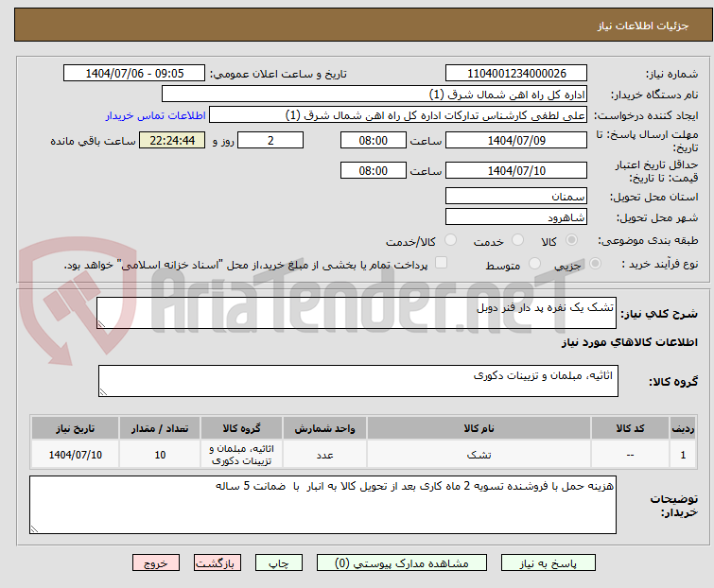This screenshot has width=714, height=588.
Task: Click the remaining days field showing 2
Action: [x=270, y=140]
